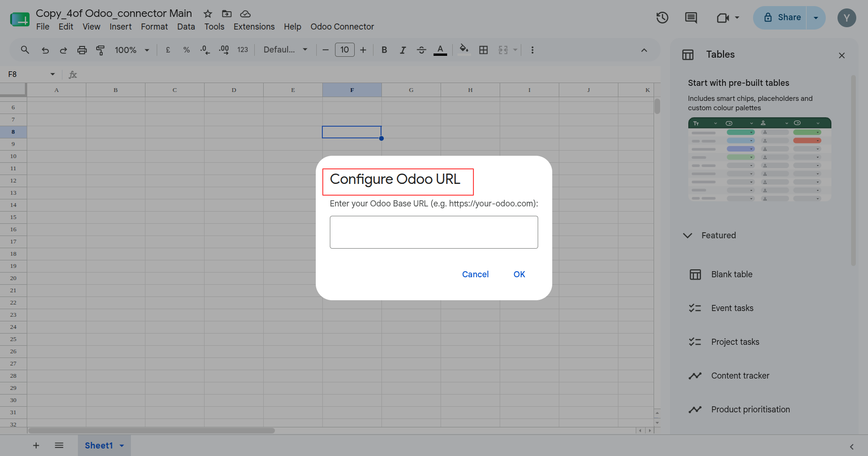Format as currency pound

point(168,50)
